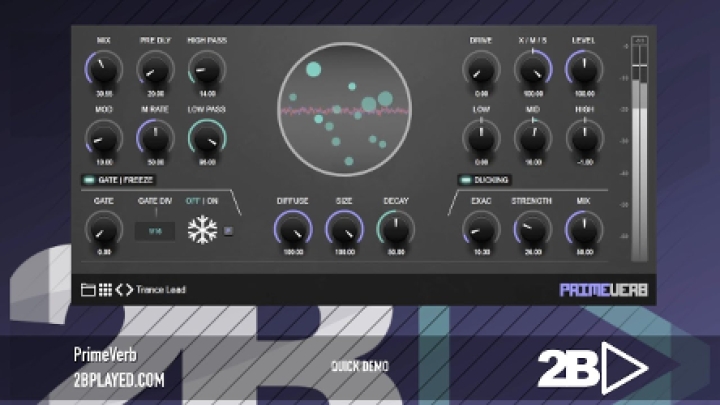Click the output level meter

[639, 149]
